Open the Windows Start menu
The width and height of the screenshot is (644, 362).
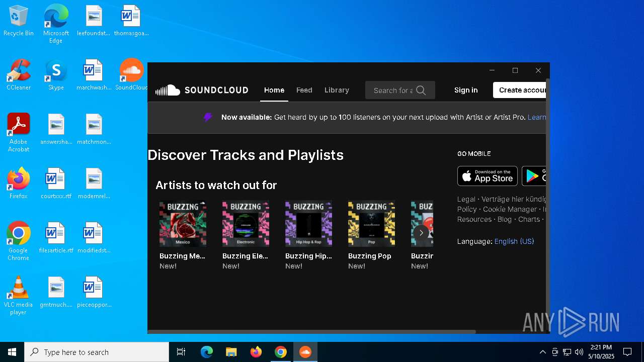tap(12, 352)
